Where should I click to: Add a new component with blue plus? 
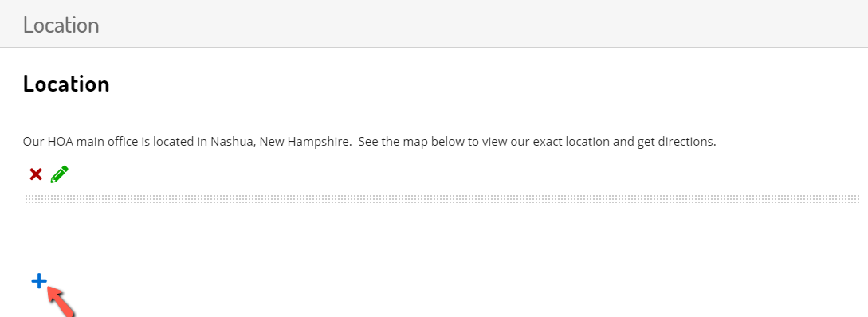(39, 282)
